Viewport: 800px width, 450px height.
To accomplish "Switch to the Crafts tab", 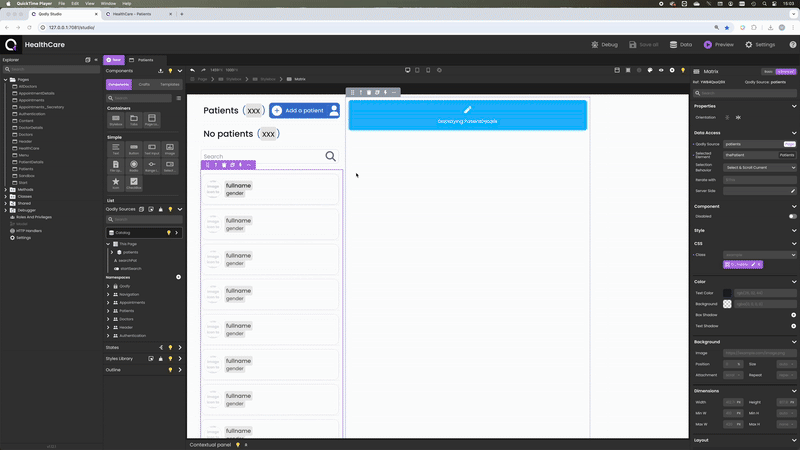I will tap(144, 85).
